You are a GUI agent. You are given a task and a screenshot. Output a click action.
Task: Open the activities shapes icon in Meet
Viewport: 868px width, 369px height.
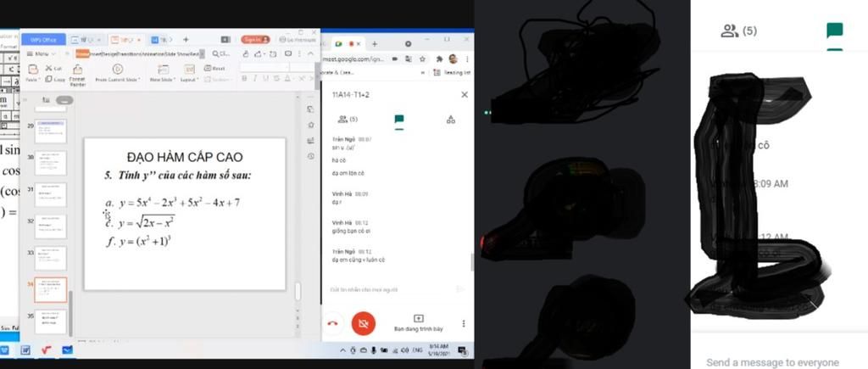451,119
